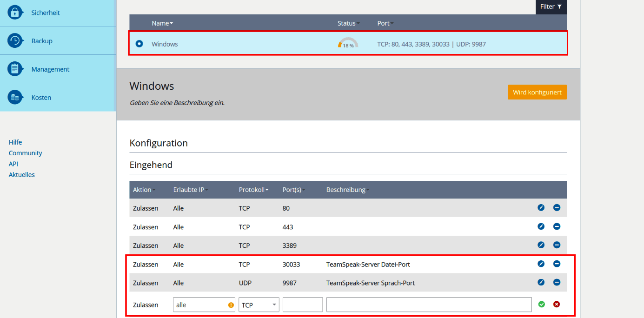This screenshot has width=644, height=318.
Task: Click the Sicherheit shield icon in sidebar
Action: click(x=14, y=12)
